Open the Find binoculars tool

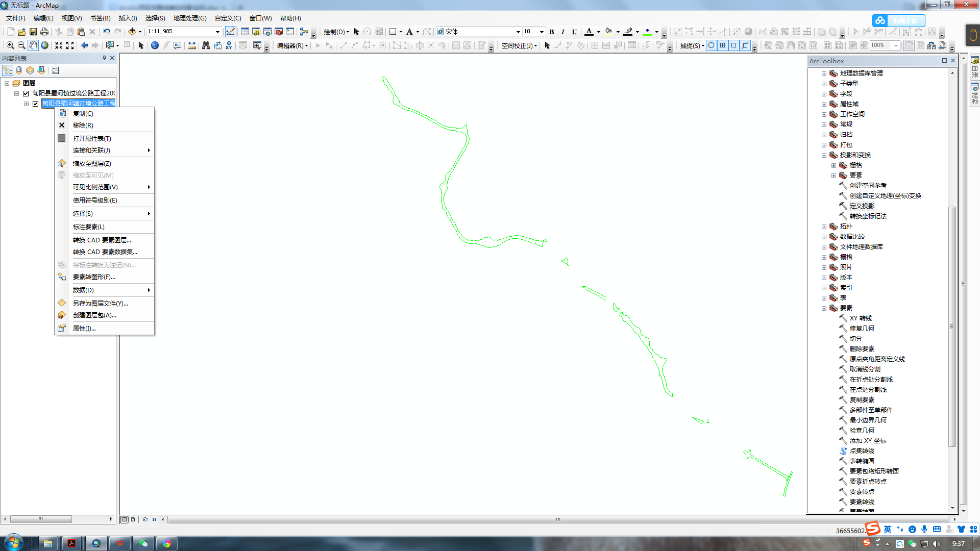(x=206, y=45)
